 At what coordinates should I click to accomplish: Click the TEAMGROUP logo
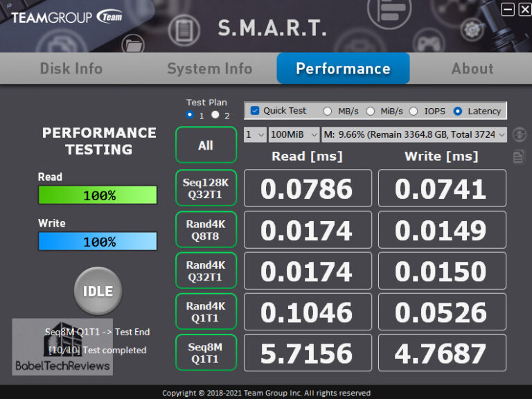click(66, 17)
